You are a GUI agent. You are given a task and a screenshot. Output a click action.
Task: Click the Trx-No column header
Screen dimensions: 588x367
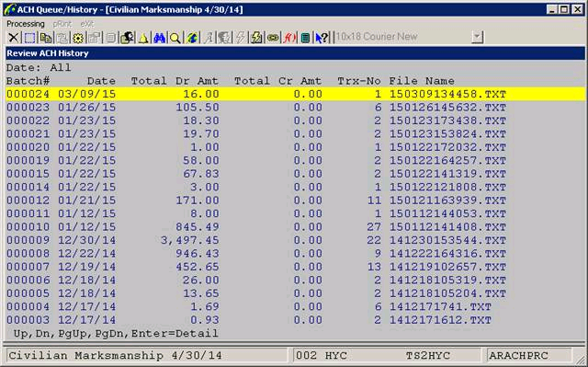coord(359,81)
